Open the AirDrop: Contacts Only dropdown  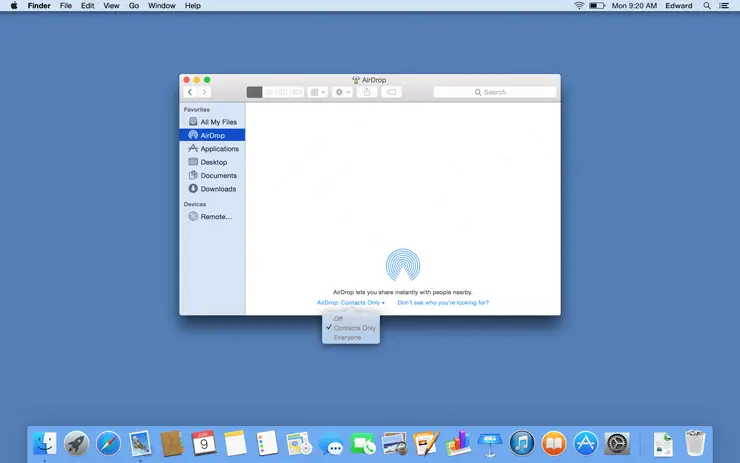[351, 303]
